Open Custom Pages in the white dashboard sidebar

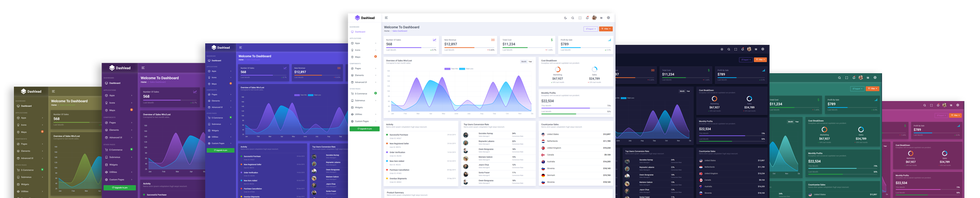[364, 121]
